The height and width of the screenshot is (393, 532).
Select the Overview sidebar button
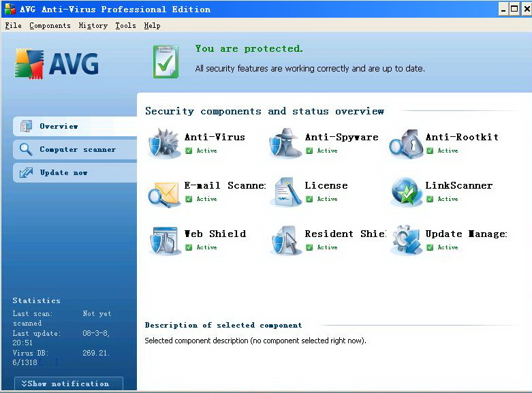(x=75, y=126)
